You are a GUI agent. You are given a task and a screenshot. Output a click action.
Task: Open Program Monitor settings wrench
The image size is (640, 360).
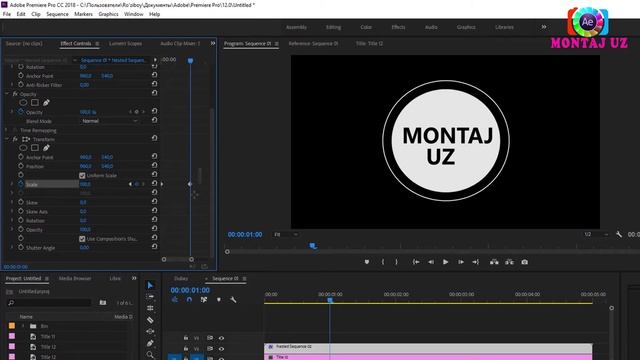pyautogui.click(x=619, y=234)
